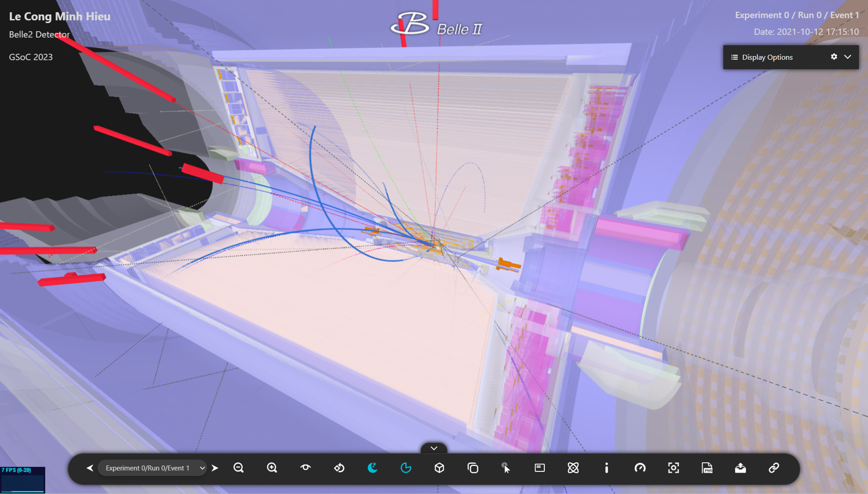Click the zoom in magnifier icon
The image size is (868, 494).
(x=272, y=468)
